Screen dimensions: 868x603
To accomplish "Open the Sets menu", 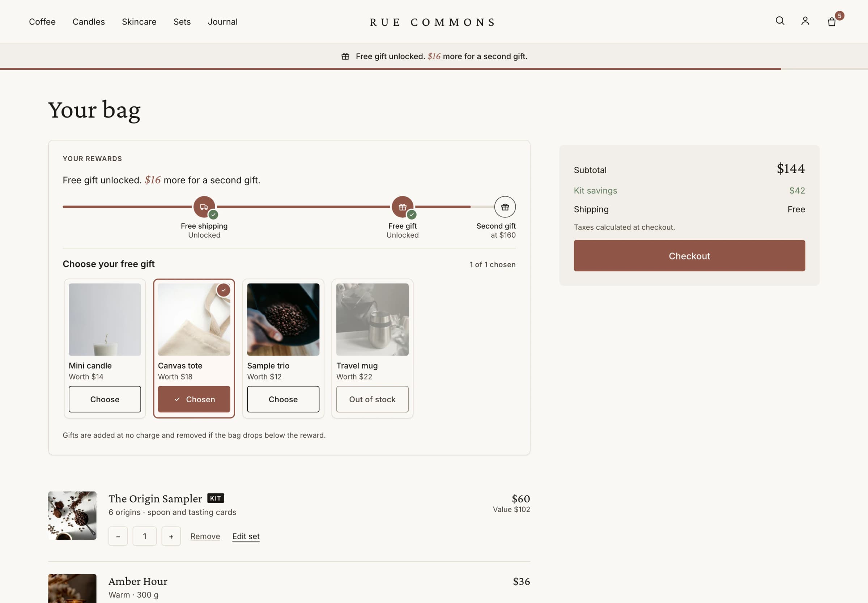I will 182,22.
